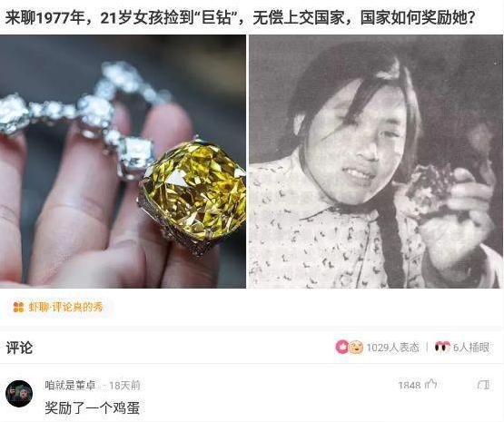This screenshot has width=504, height=422.
Task: Open the yellow diamond ring photo
Action: tap(123, 162)
